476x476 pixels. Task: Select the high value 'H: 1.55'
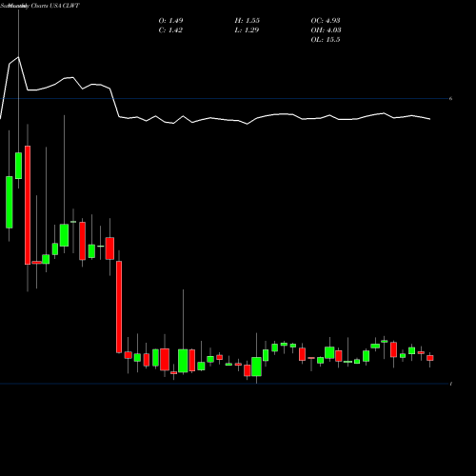(x=248, y=21)
